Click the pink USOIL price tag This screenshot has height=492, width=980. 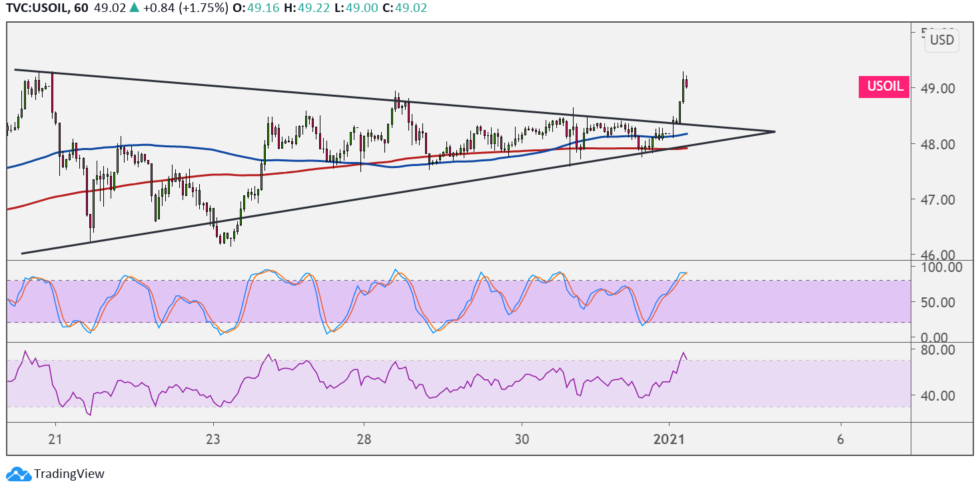[885, 87]
